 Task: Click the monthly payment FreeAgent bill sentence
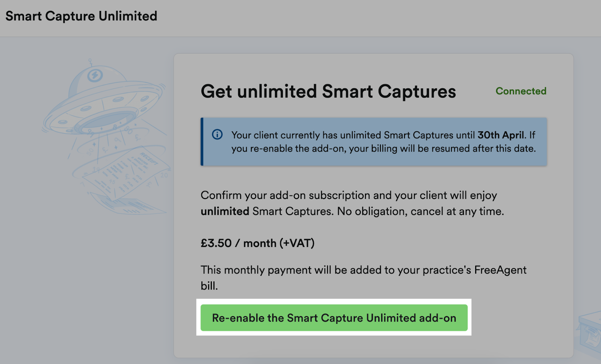[x=364, y=278]
